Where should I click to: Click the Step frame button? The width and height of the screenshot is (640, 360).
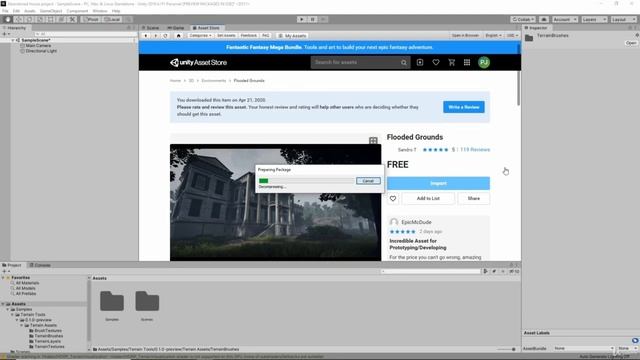[x=323, y=19]
